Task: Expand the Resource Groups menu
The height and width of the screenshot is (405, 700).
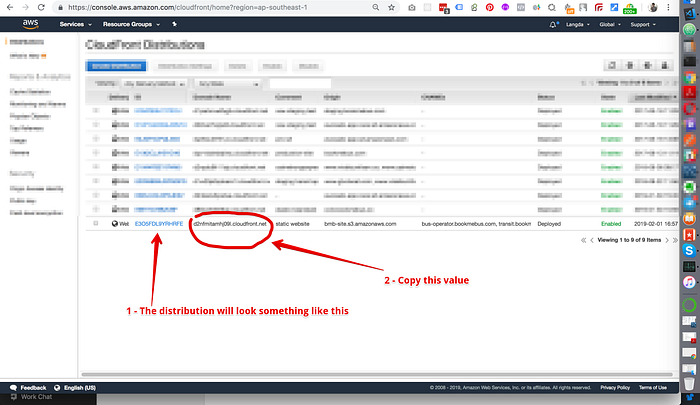Action: (x=131, y=25)
